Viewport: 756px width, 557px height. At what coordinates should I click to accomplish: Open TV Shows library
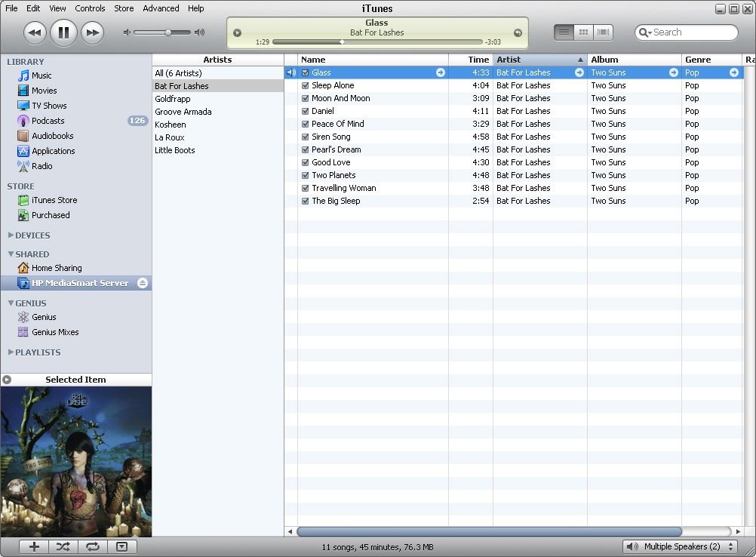click(x=49, y=106)
